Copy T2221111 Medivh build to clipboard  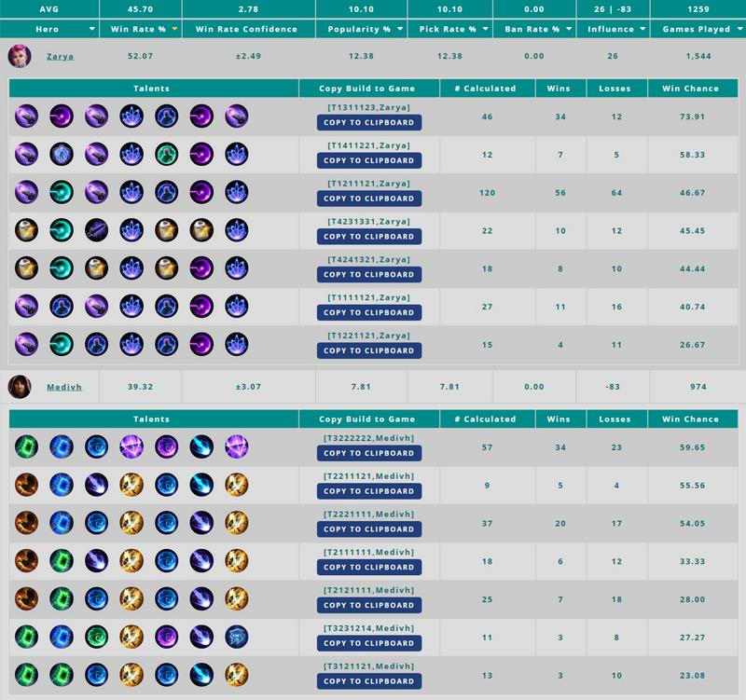click(x=369, y=529)
